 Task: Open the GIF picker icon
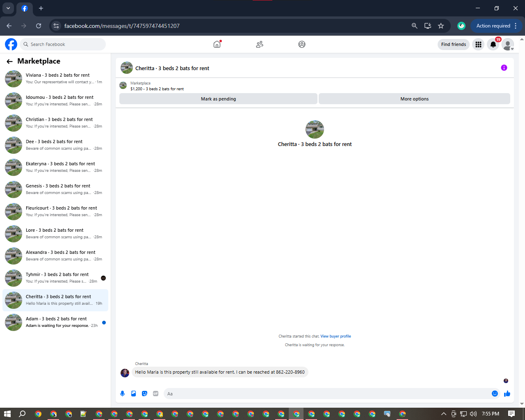click(x=155, y=394)
